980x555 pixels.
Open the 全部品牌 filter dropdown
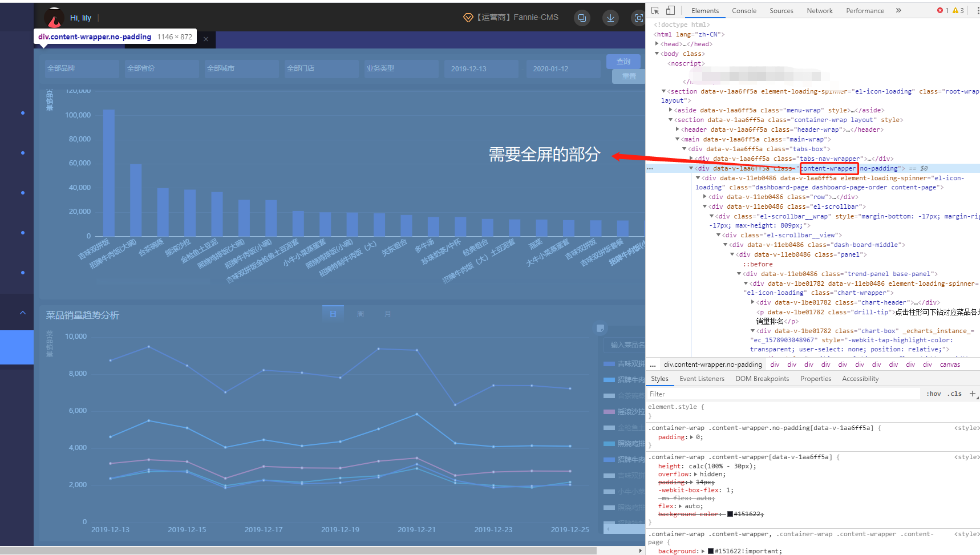pos(82,68)
